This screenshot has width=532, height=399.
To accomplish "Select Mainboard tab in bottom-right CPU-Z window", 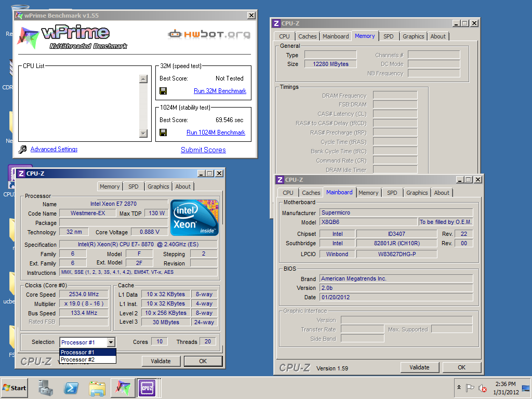I will (x=339, y=192).
